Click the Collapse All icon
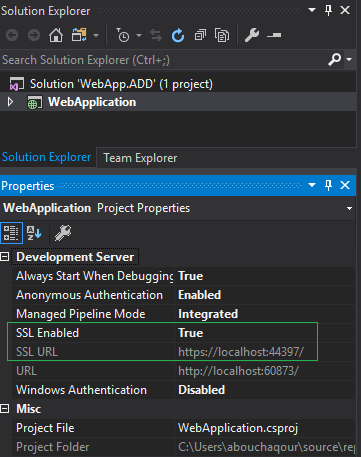The height and width of the screenshot is (457, 361). coord(200,35)
